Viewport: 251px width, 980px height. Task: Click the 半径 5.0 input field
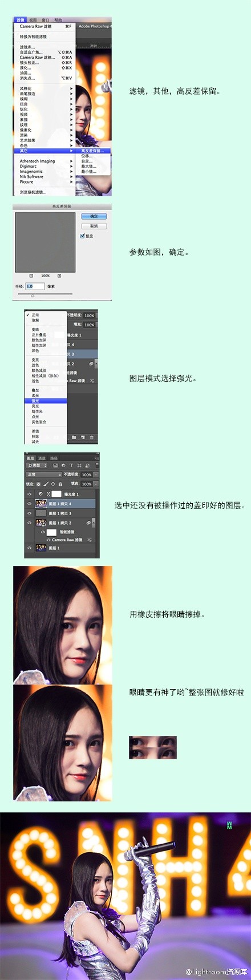click(x=35, y=286)
